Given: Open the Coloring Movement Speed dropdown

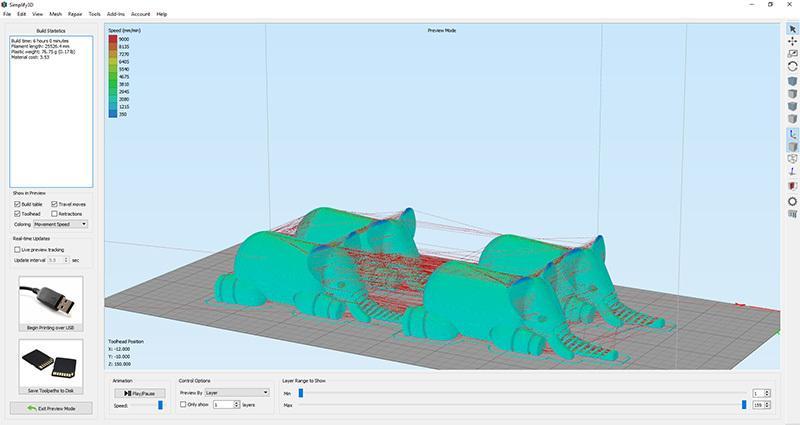Looking at the screenshot, I should (x=60, y=224).
